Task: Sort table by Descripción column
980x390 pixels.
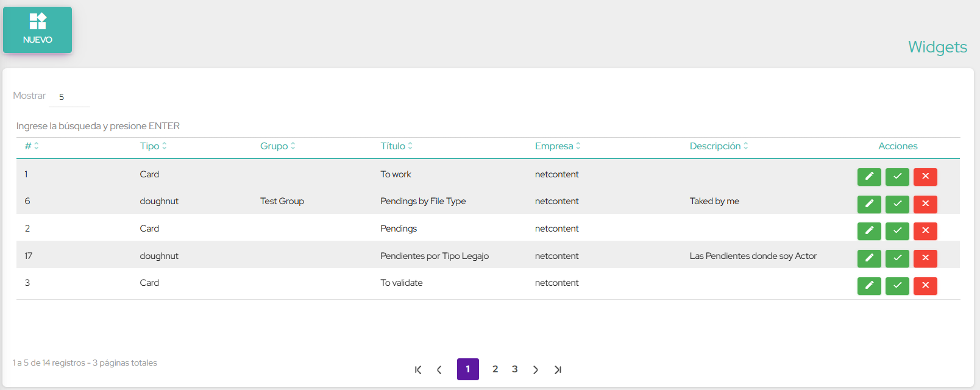Action: tap(719, 146)
